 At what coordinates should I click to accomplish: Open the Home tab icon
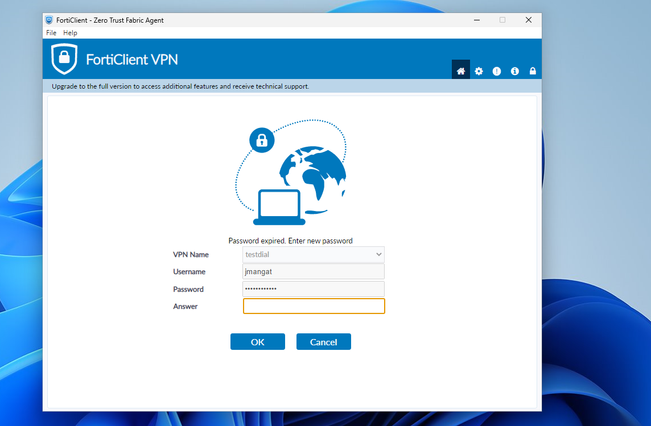point(460,71)
